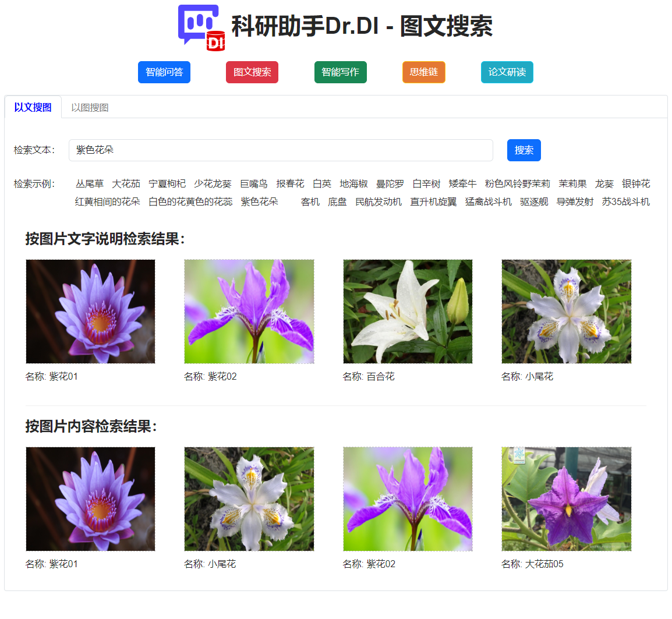The width and height of the screenshot is (672, 619).
Task: Try the 客机 example query
Action: pos(310,201)
